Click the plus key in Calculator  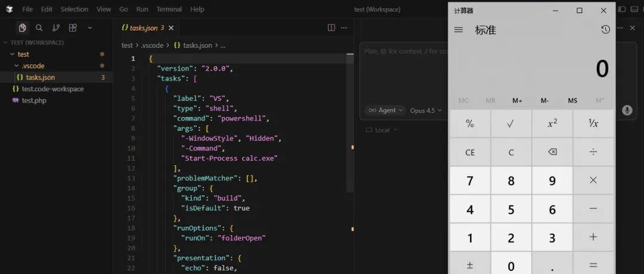tap(593, 238)
